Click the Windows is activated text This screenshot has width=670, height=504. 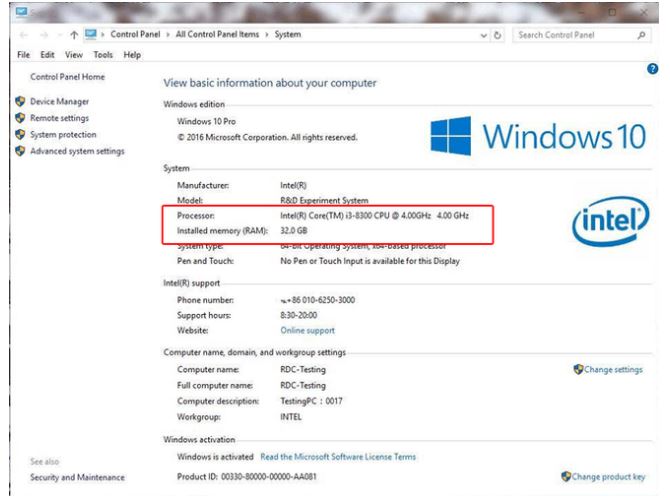click(215, 457)
